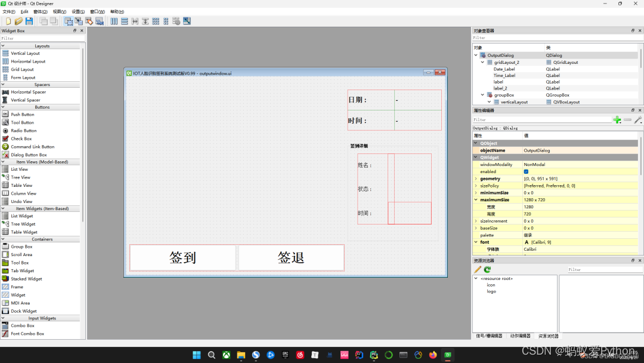This screenshot has width=644, height=363.
Task: Click green plus add dynamic property icon
Action: coord(617,119)
